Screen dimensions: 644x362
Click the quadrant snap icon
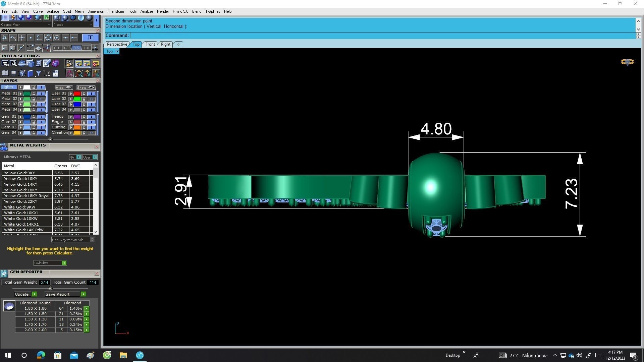48,38
